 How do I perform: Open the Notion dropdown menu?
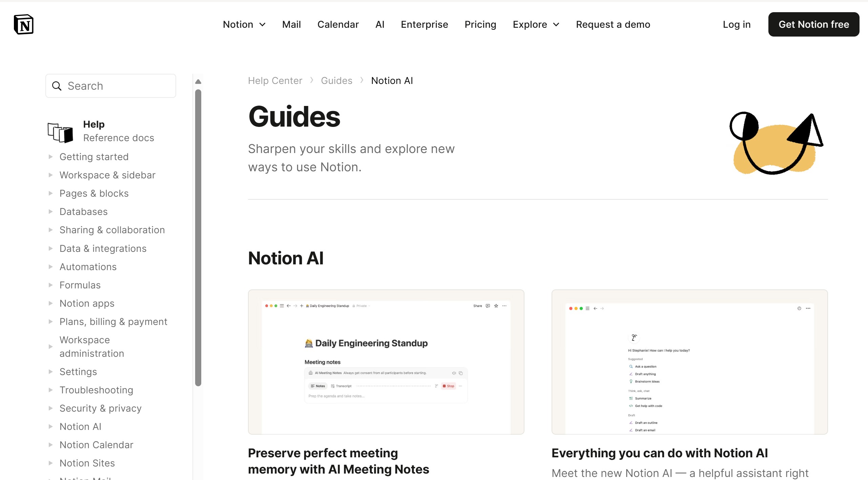pos(244,24)
